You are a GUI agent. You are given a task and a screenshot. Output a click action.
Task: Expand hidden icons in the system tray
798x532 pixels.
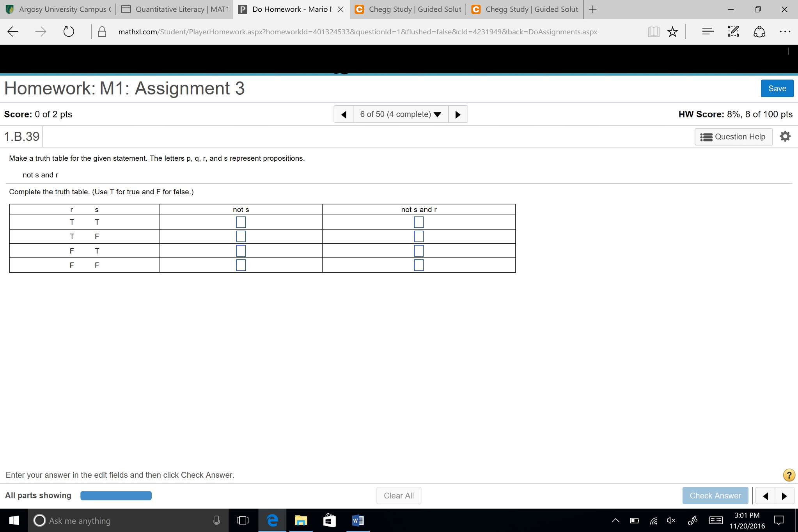click(x=615, y=520)
